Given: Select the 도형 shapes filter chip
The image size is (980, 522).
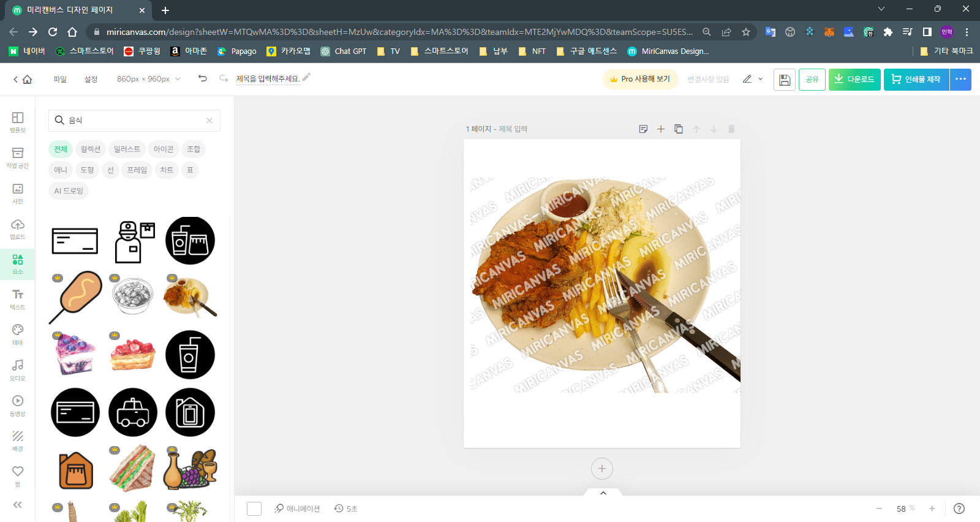Looking at the screenshot, I should pyautogui.click(x=88, y=170).
